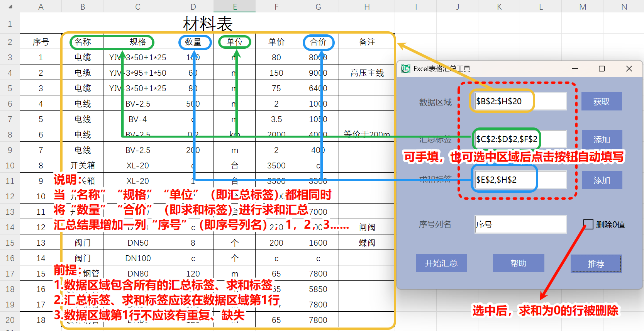Focus the 汇总标签 input field
The height and width of the screenshot is (331, 644).
pyautogui.click(x=521, y=139)
